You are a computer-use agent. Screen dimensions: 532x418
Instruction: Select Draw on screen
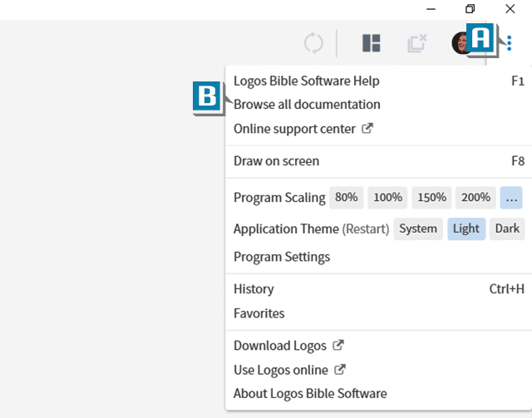(x=379, y=161)
